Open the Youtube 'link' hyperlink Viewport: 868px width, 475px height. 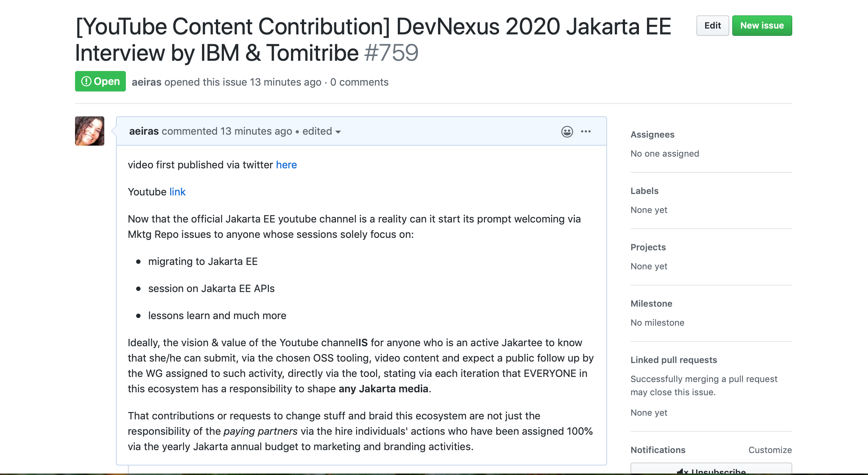[x=177, y=192]
